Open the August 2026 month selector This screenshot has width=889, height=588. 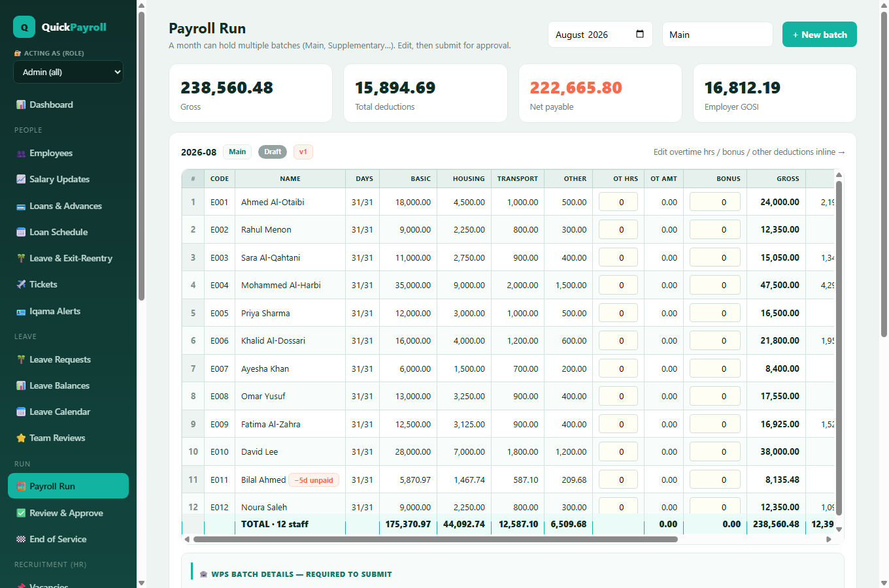coord(600,35)
